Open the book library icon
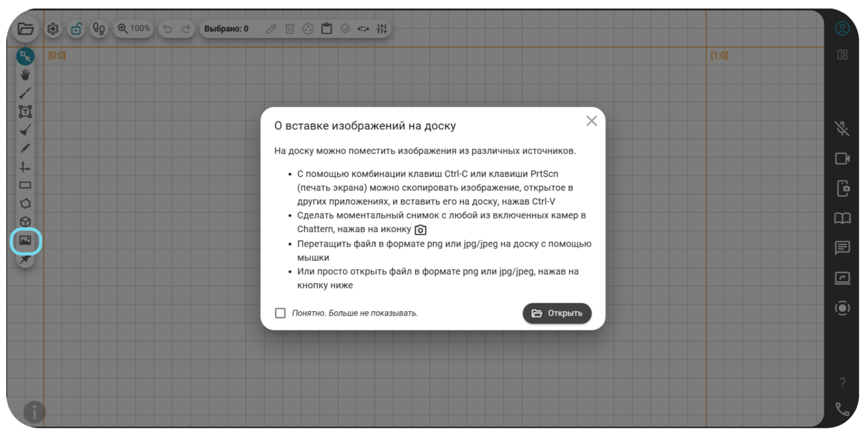This screenshot has height=436, width=868. pyautogui.click(x=842, y=218)
